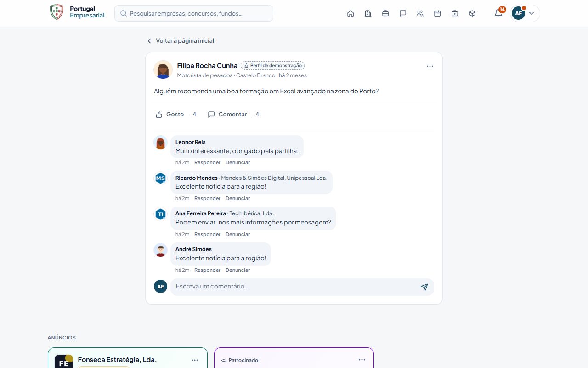588x368 pixels.
Task: Report André Simões's comment
Action: (237, 270)
